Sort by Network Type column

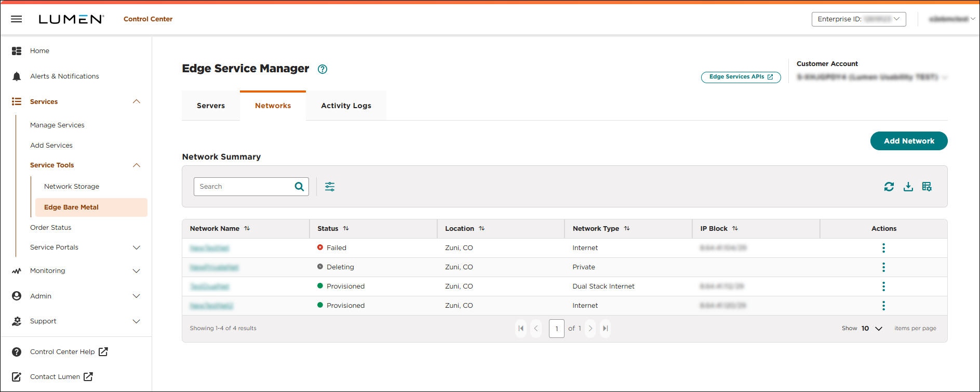[x=627, y=228]
